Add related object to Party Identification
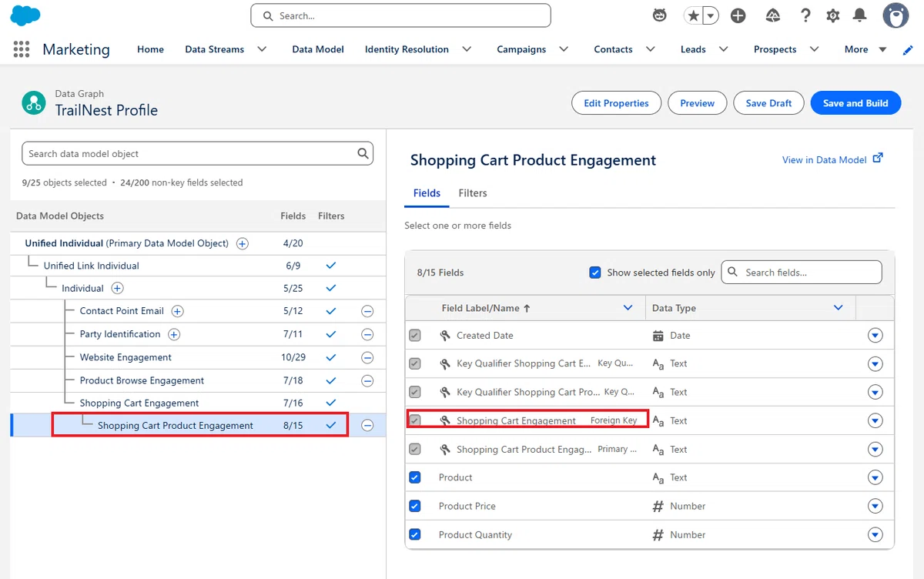This screenshot has height=579, width=924. [x=174, y=334]
